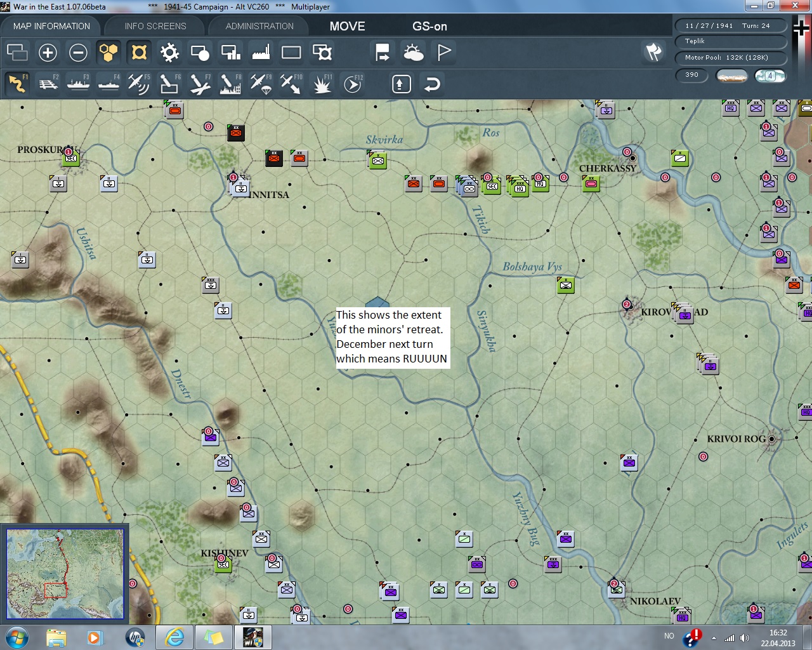
Task: Open the weather zones sun-cloud icon
Action: pos(413,53)
